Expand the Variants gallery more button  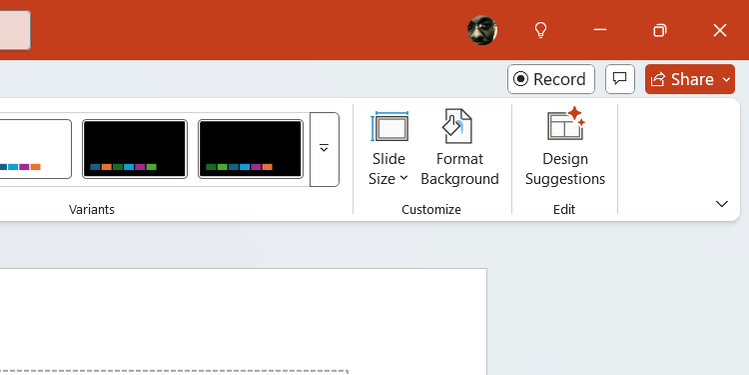324,149
